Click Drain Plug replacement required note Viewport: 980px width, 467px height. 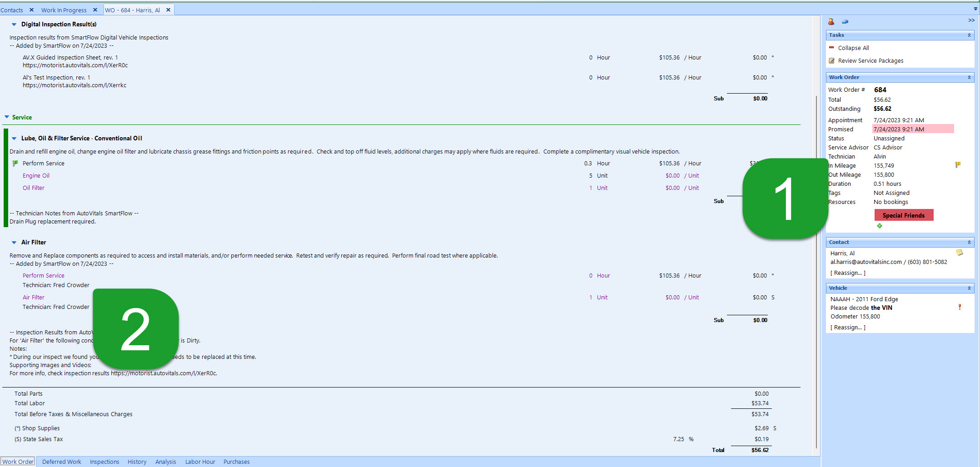53,222
